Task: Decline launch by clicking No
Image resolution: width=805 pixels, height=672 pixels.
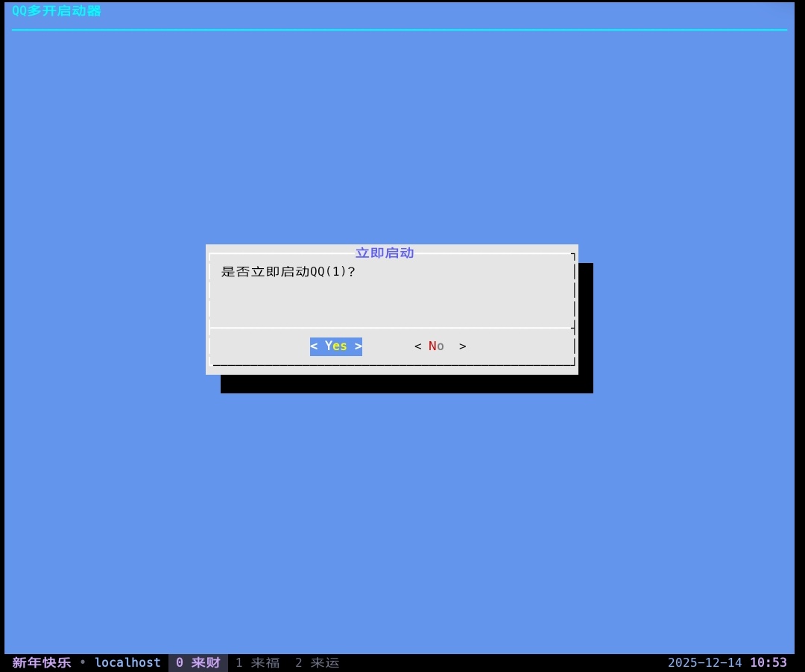Action: point(440,346)
